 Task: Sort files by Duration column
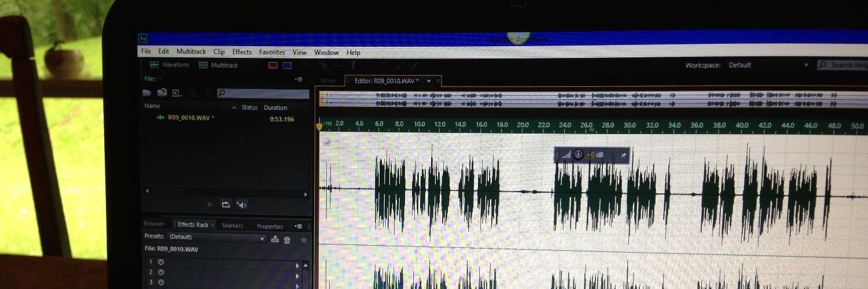pos(275,108)
